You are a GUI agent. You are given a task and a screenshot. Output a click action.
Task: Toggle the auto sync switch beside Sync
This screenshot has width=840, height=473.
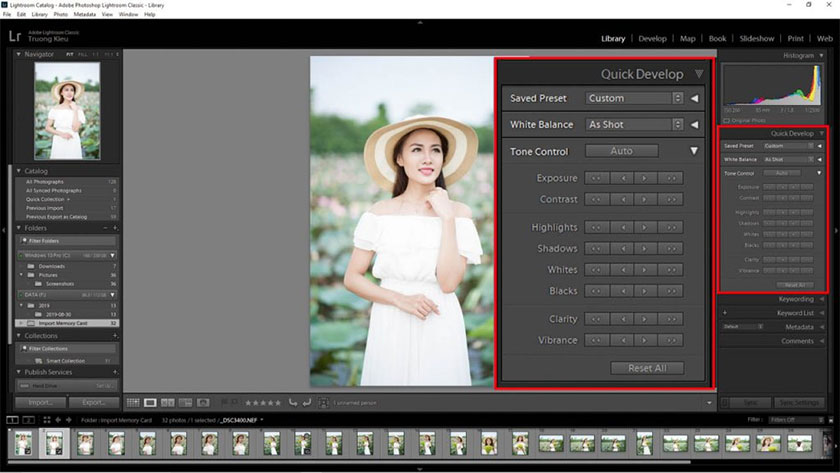725,402
